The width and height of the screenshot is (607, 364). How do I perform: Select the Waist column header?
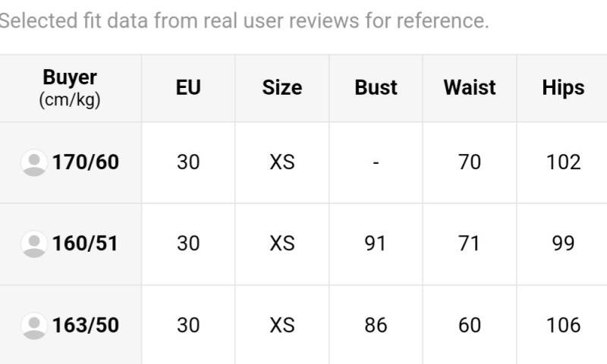pos(470,88)
